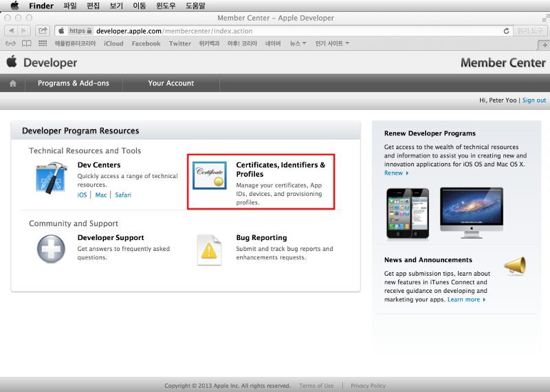550x392 pixels.
Task: Open the Mac dev center link
Action: (100, 195)
